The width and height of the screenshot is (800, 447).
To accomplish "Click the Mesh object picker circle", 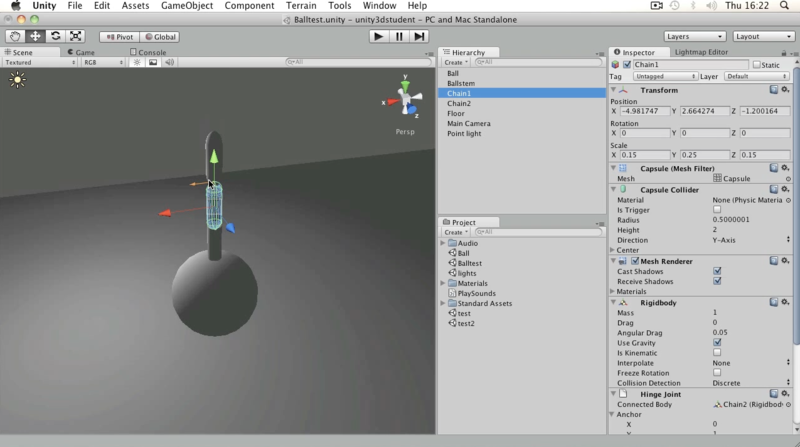I will (x=788, y=179).
